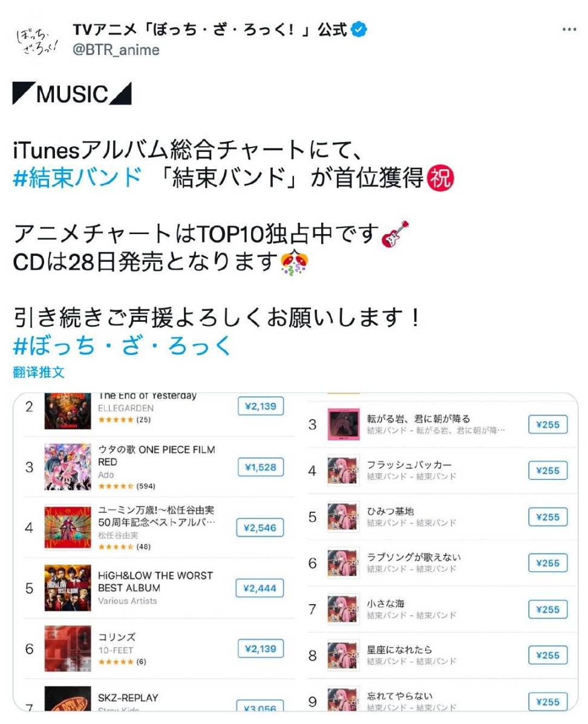Click the ¥2,546 price for 松任谷由実 album
Viewport: 588px width, 724px height.
(260, 528)
